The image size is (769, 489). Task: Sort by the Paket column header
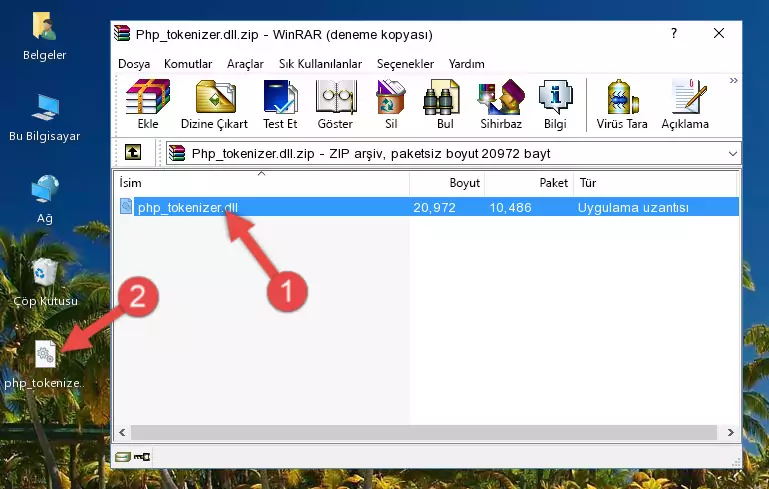(529, 183)
